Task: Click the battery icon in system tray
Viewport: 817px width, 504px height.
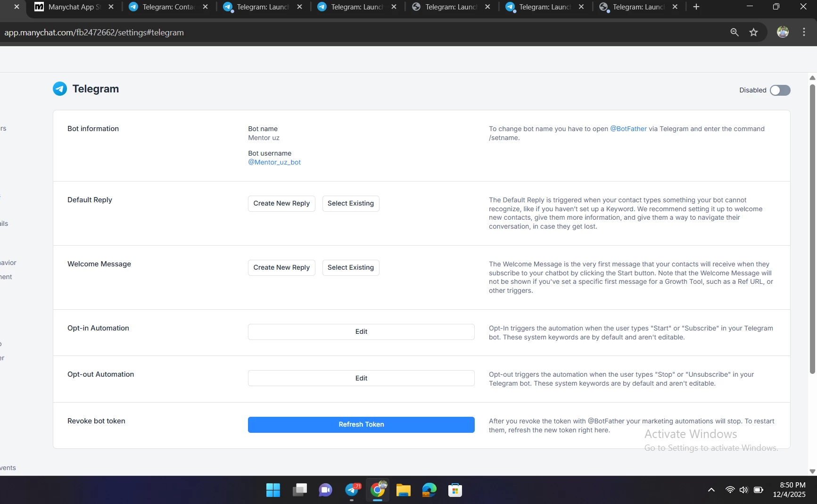Action: click(759, 490)
